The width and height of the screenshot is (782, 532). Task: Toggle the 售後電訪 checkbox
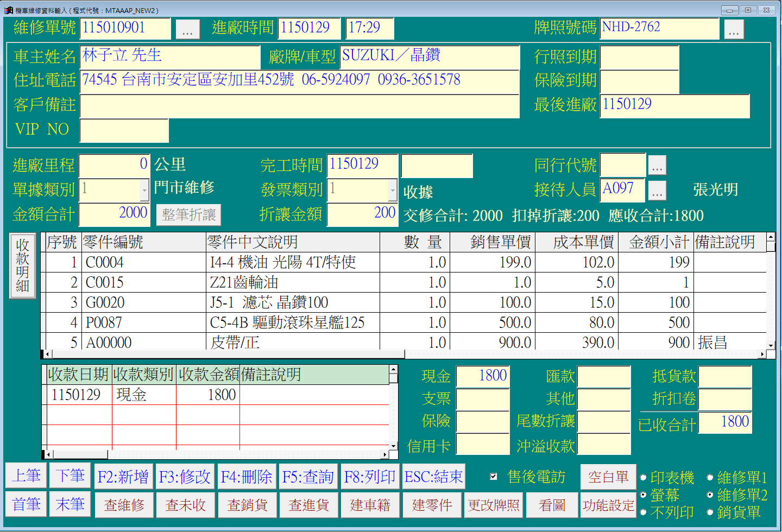click(493, 477)
